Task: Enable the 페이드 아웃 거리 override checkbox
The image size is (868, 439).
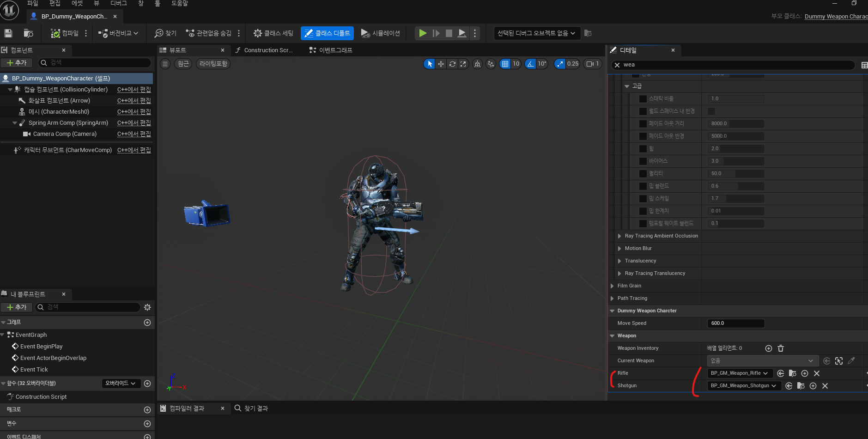Action: (x=643, y=124)
